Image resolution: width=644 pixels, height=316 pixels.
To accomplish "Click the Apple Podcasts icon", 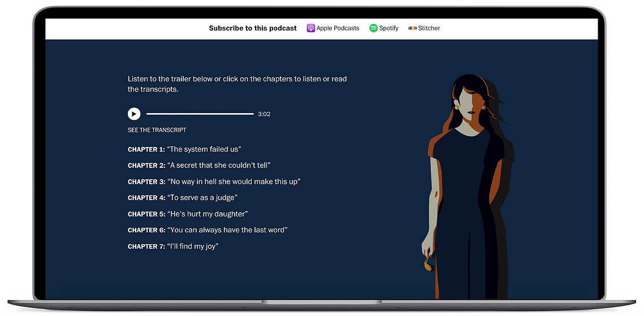I will coord(311,28).
